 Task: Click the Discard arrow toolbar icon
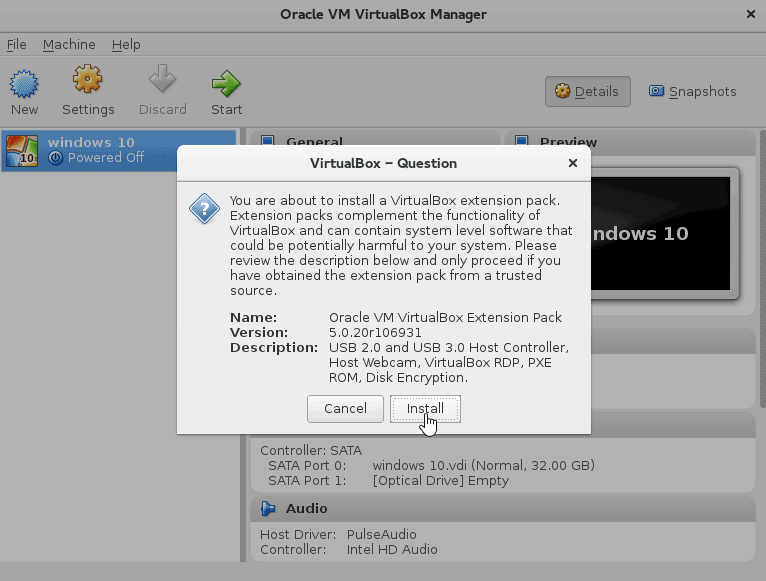162,79
